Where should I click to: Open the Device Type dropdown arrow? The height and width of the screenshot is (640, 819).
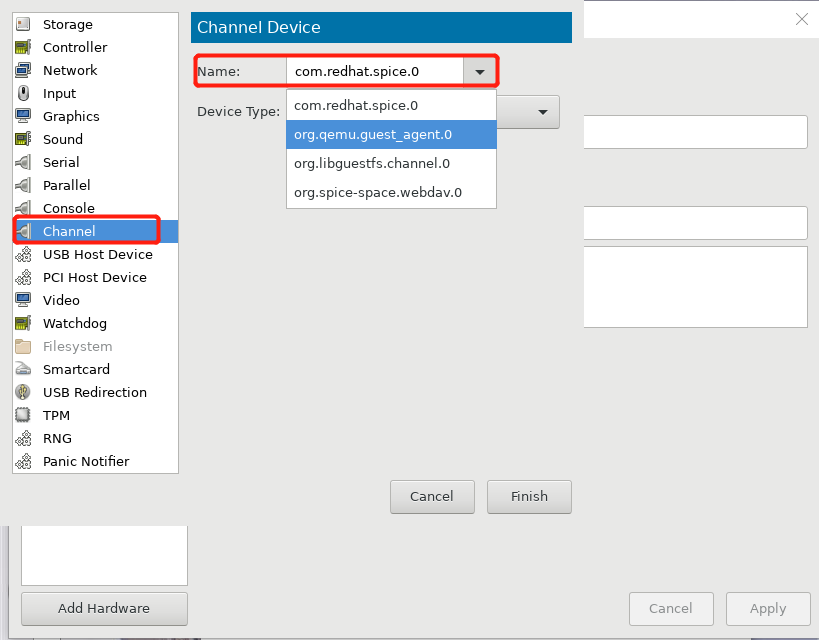click(543, 112)
